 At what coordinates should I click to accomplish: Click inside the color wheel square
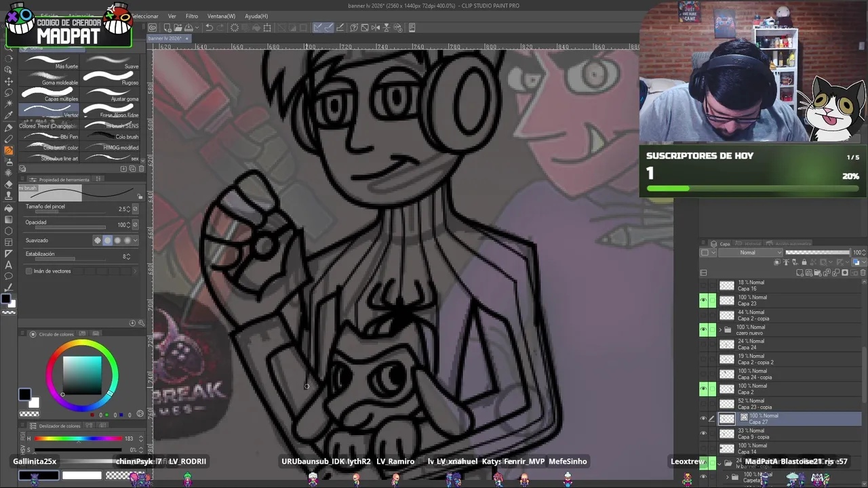coord(82,375)
